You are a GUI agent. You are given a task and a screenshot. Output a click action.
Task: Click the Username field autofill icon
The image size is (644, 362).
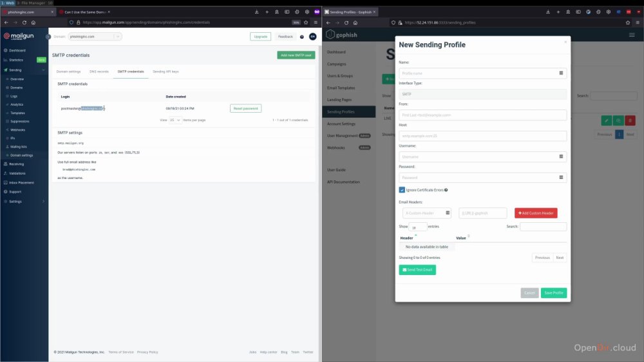[x=561, y=157]
